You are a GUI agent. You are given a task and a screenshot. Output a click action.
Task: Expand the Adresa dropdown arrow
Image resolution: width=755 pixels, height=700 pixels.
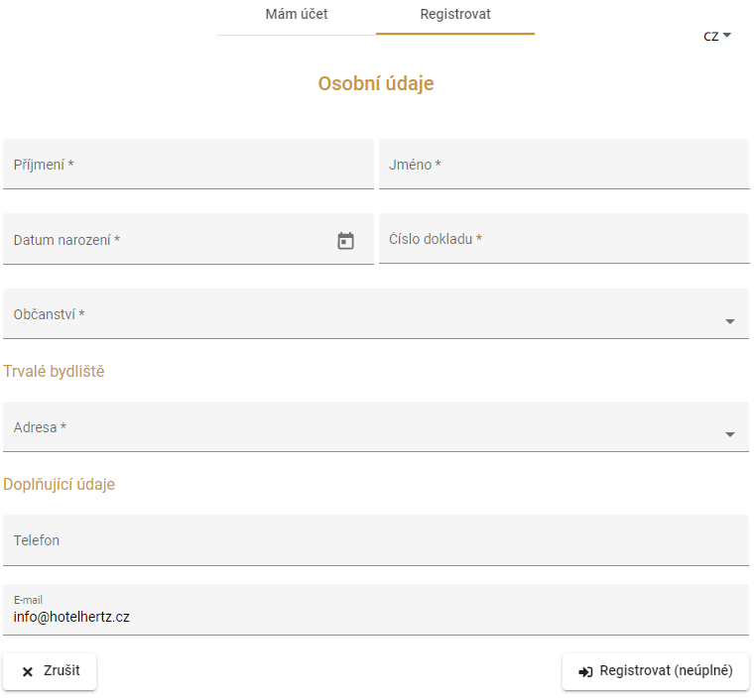tap(729, 434)
